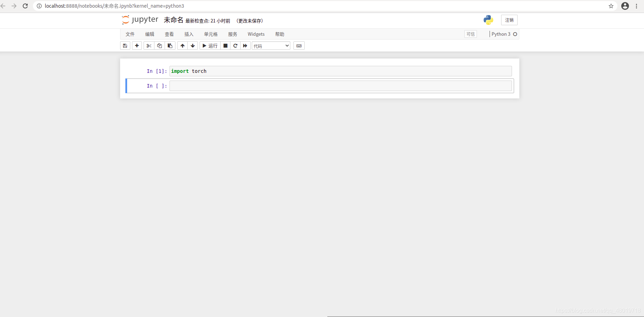Reload the page in the browser

coord(25,6)
